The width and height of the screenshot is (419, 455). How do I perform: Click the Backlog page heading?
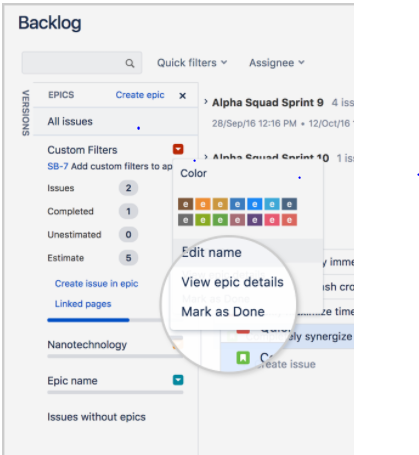50,23
